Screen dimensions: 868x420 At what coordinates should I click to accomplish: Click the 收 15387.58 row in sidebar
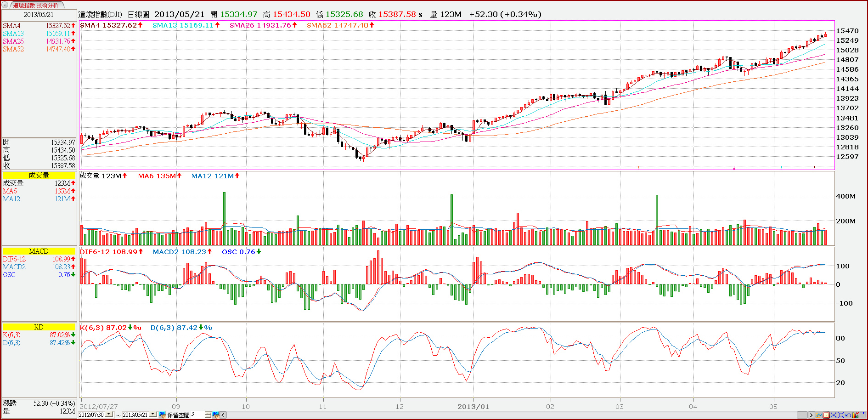[x=39, y=166]
